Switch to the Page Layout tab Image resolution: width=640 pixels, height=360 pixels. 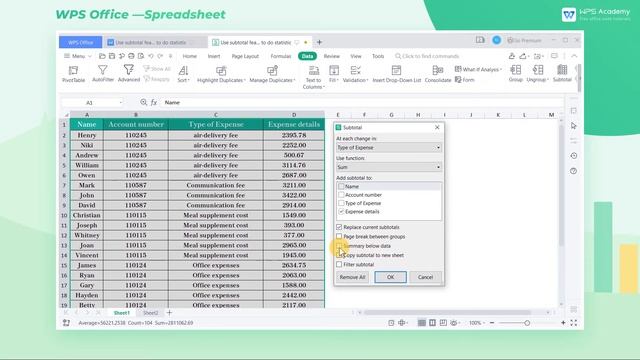tap(245, 56)
